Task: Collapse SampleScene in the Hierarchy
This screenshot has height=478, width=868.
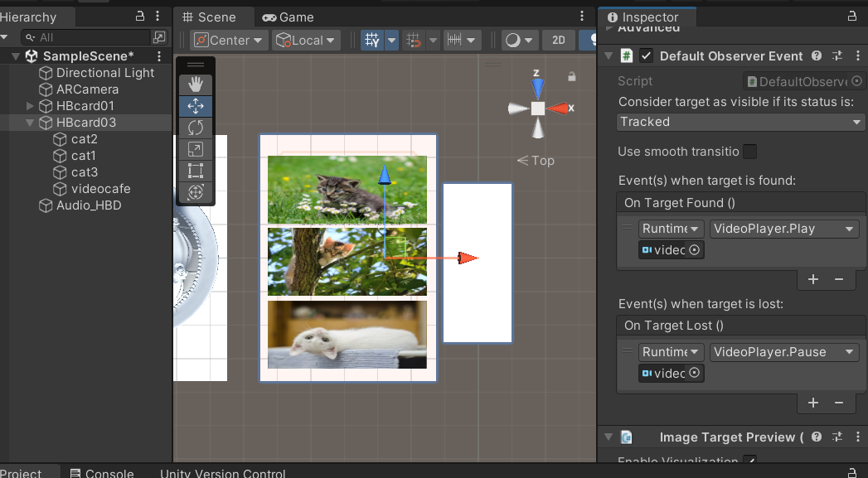Action: [x=16, y=56]
